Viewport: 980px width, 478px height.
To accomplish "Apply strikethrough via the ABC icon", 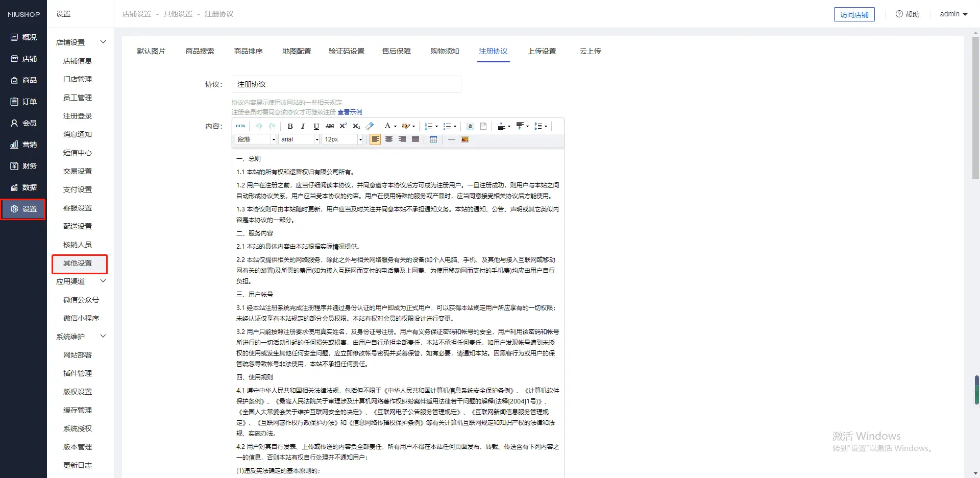I will click(330, 126).
